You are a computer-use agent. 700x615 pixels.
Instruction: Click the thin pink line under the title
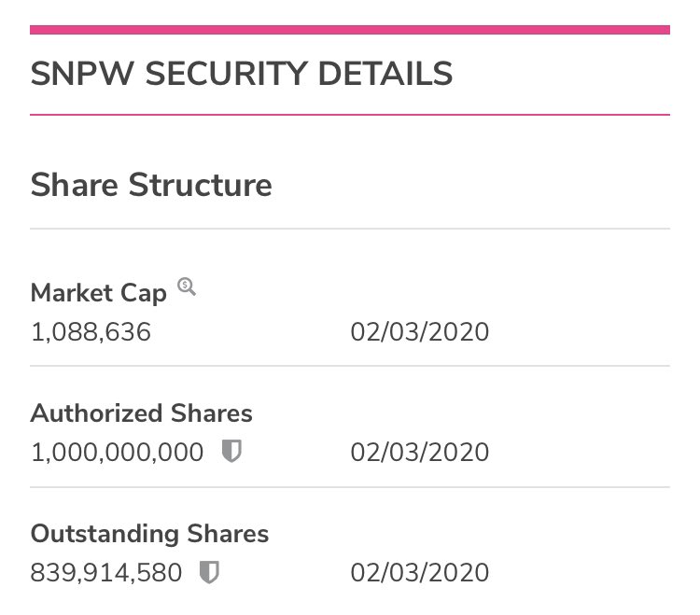[x=350, y=115]
